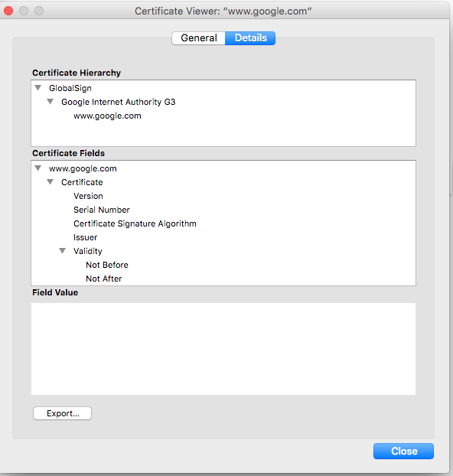Collapse www.google.com triangle in Certificate Fields
The height and width of the screenshot is (476, 453).
pos(38,168)
